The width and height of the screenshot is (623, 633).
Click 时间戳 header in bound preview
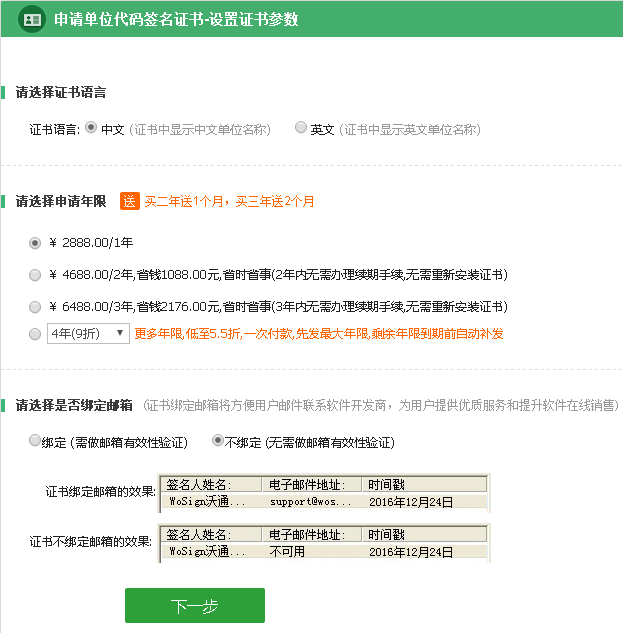point(386,484)
